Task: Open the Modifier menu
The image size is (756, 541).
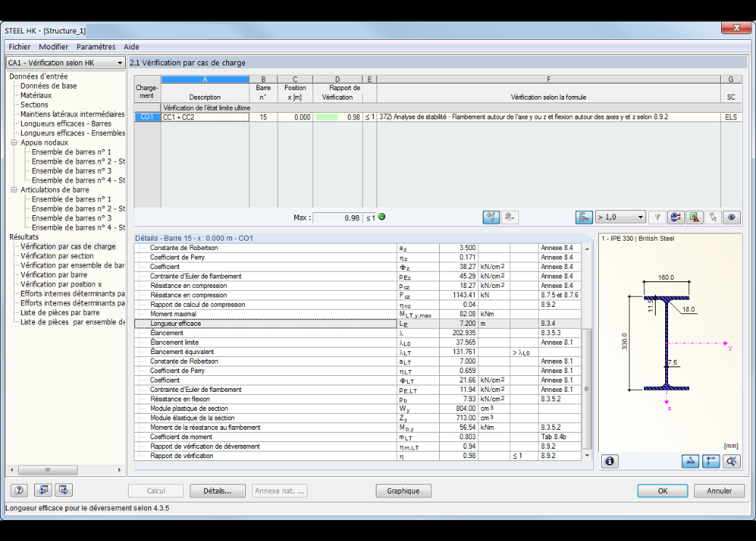Action: coord(54,47)
